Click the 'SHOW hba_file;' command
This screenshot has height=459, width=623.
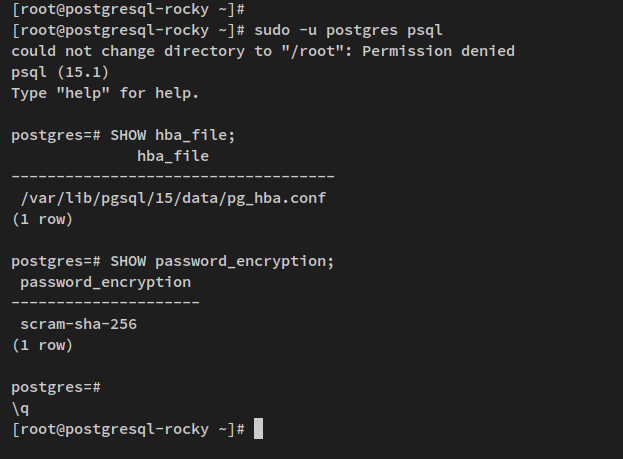[x=173, y=135]
